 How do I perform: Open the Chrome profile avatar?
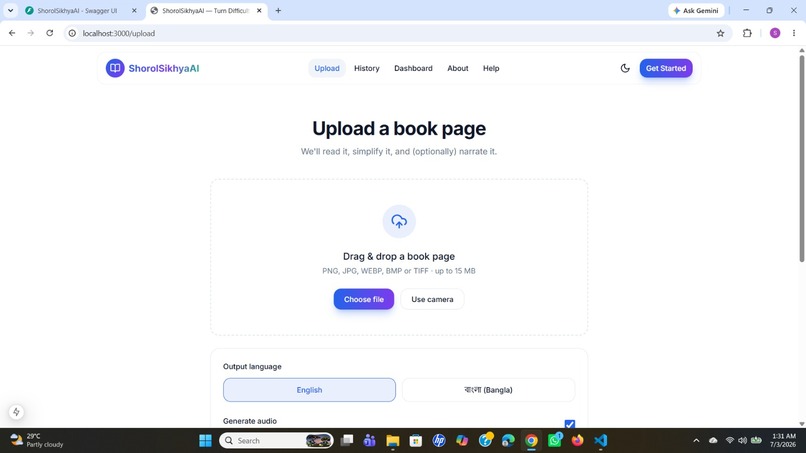pos(775,33)
